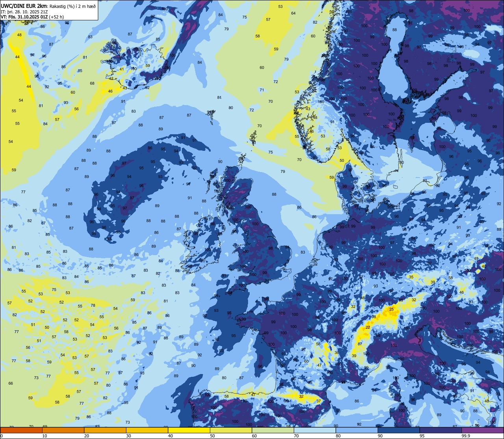The width and height of the screenshot is (504, 439).
Task: Click the 0–10 dark orange legend swatch
Action: (21, 430)
